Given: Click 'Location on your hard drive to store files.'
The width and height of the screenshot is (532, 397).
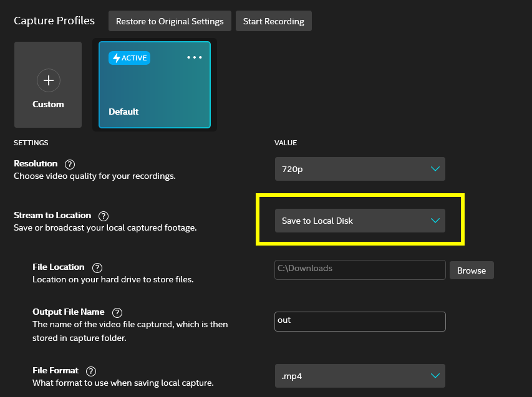Looking at the screenshot, I should [113, 280].
